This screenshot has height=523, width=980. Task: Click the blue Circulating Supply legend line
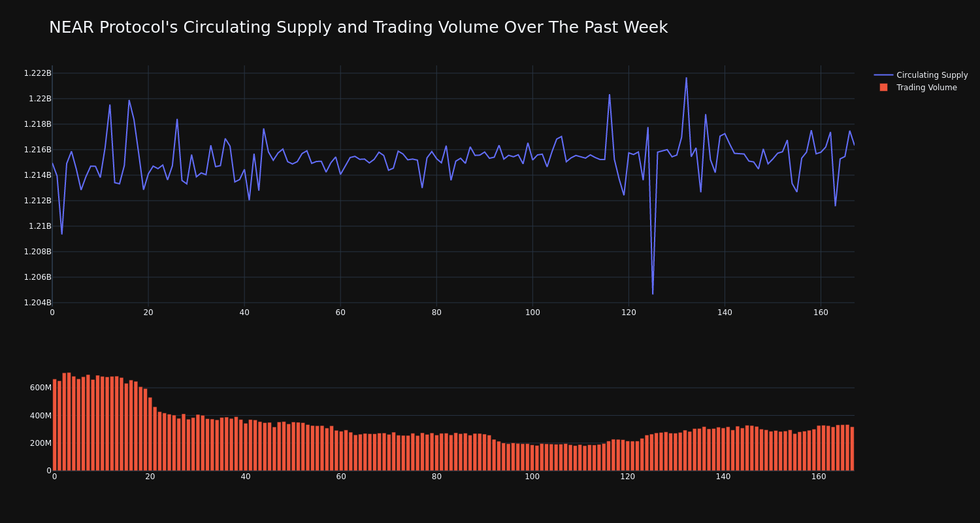883,75
